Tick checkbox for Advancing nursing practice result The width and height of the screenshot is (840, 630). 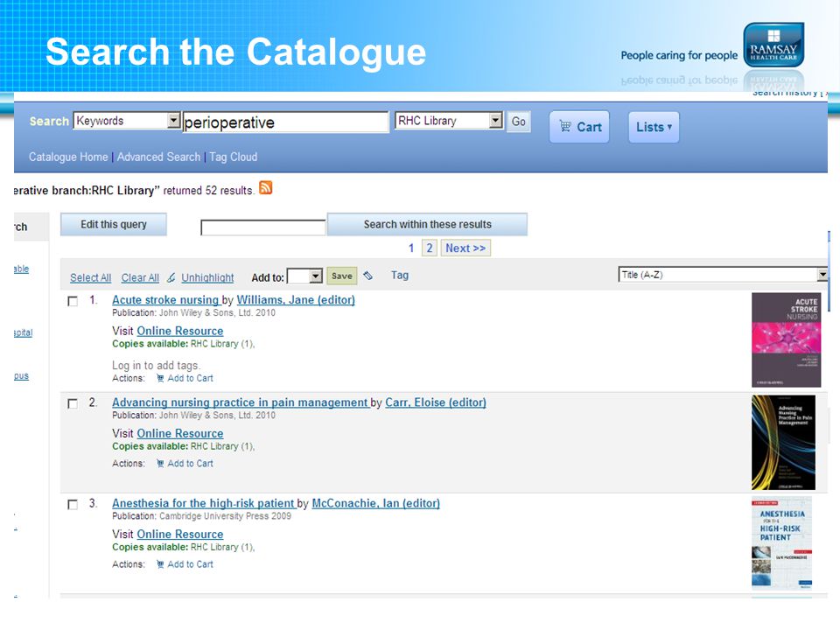click(x=73, y=403)
